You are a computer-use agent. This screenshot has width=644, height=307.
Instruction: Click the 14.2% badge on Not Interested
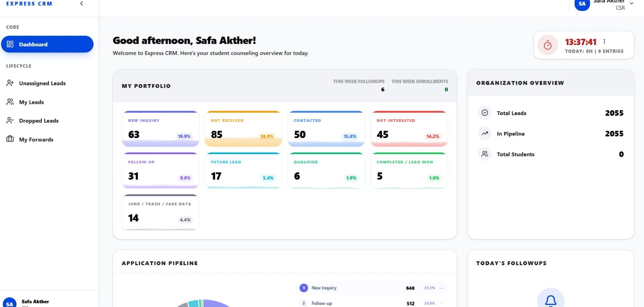433,136
